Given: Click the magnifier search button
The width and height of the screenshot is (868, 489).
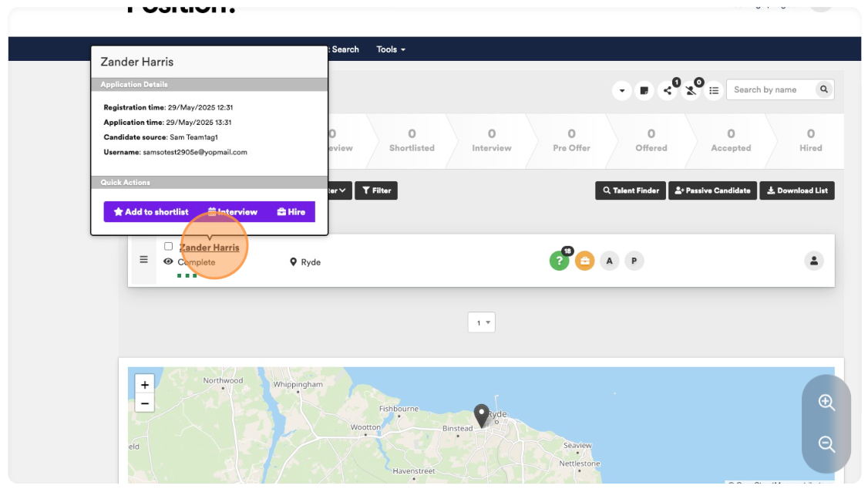Looking at the screenshot, I should pyautogui.click(x=824, y=89).
